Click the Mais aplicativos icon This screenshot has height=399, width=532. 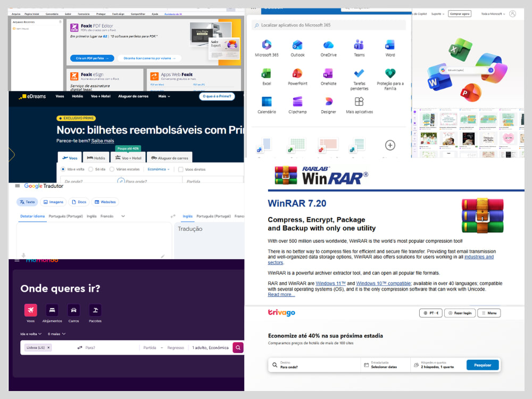point(359,102)
